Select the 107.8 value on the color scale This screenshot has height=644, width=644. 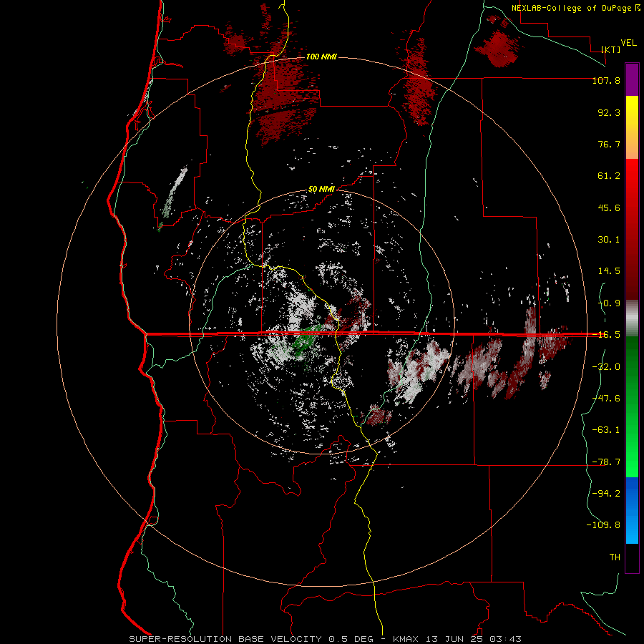pyautogui.click(x=606, y=80)
